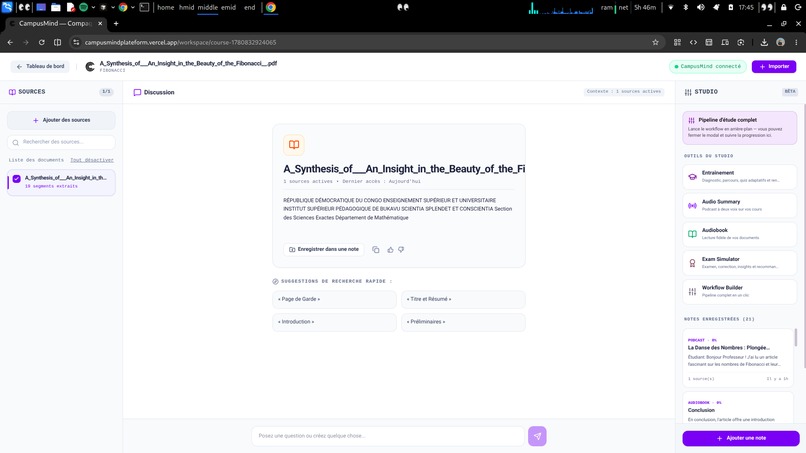Click the Wi-Fi icon in system tray
The height and width of the screenshot is (453, 806).
[670, 7]
